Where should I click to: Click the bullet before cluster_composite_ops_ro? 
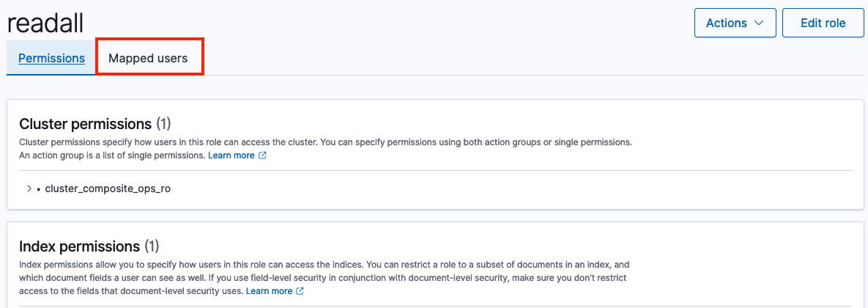click(38, 188)
